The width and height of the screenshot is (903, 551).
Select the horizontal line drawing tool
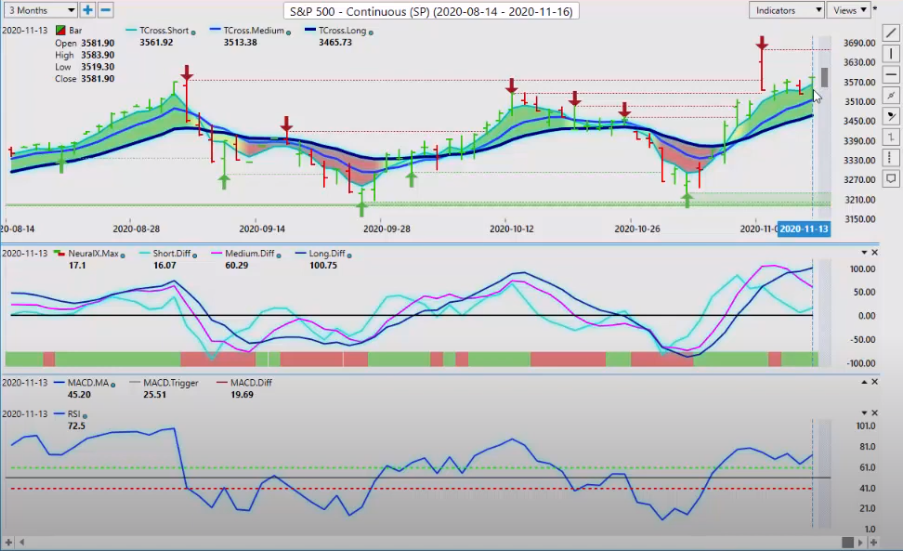(891, 75)
